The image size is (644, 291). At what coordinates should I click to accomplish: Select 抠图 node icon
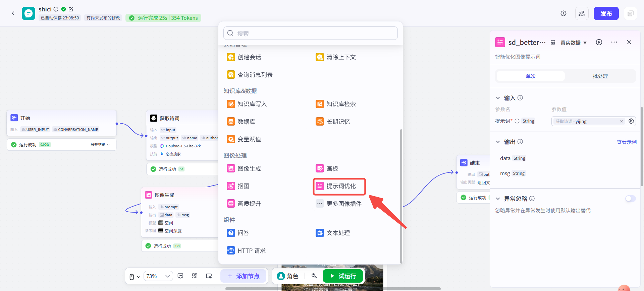pos(231,186)
